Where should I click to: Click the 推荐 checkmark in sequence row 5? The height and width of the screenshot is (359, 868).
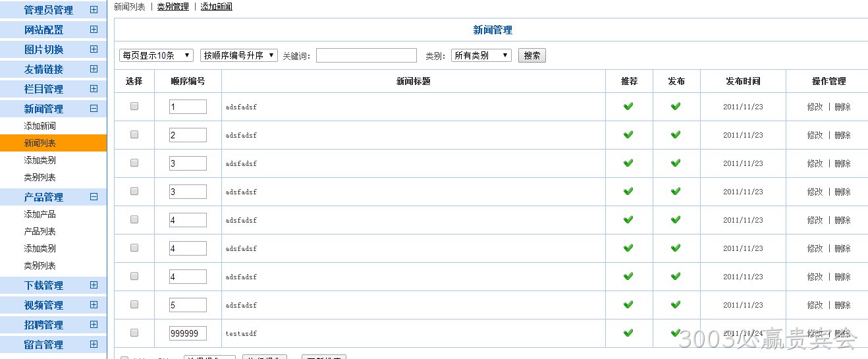click(628, 304)
